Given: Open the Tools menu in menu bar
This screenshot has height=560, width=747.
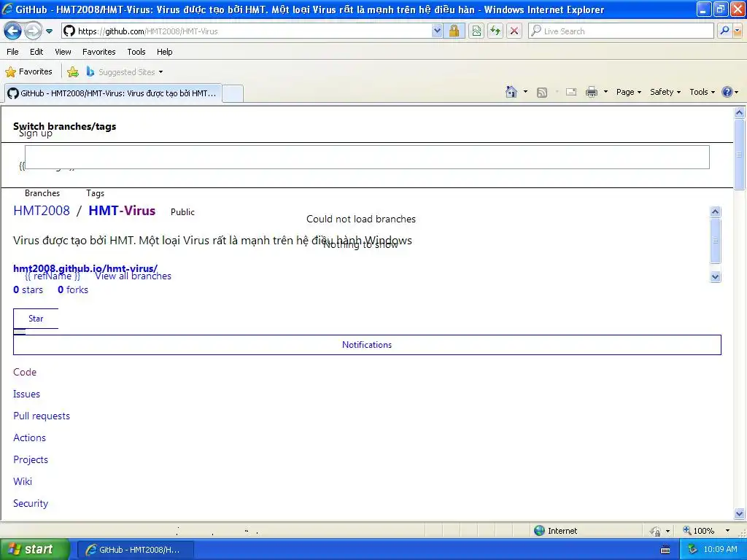Looking at the screenshot, I should coord(136,52).
